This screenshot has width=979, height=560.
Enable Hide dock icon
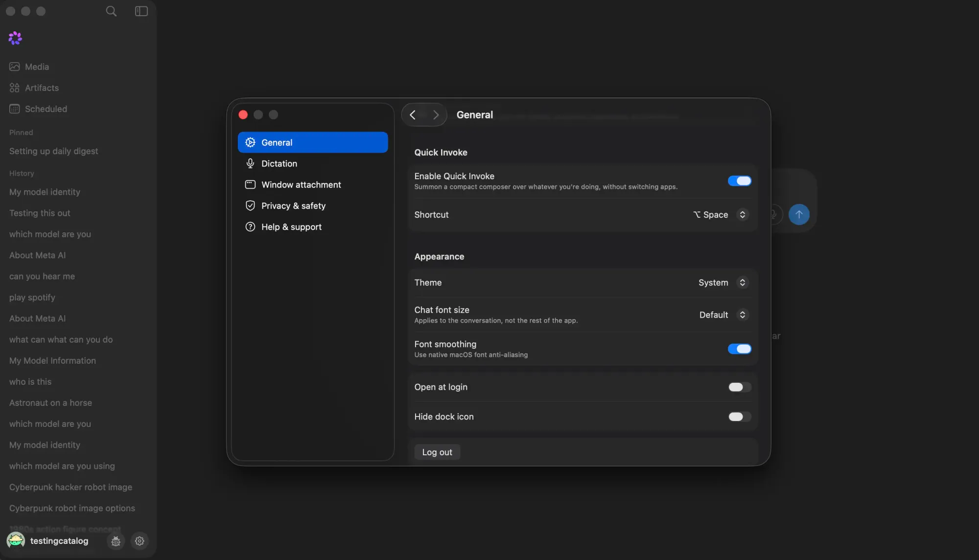tap(740, 417)
